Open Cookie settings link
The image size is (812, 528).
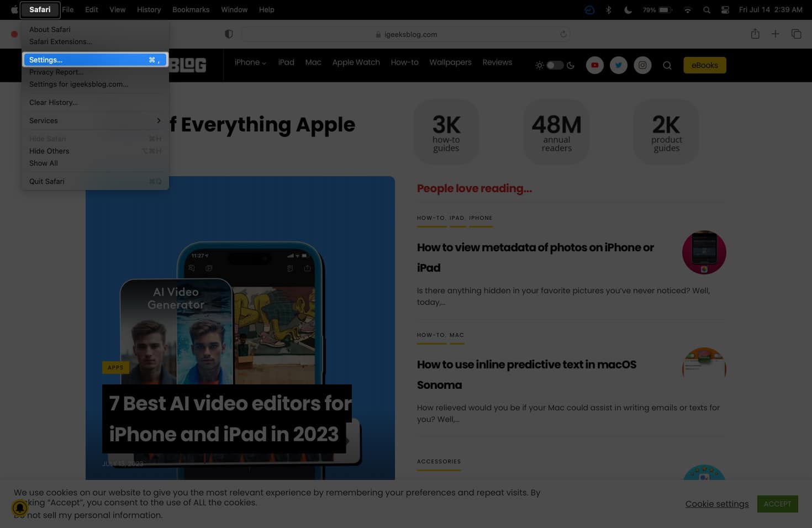coord(717,504)
